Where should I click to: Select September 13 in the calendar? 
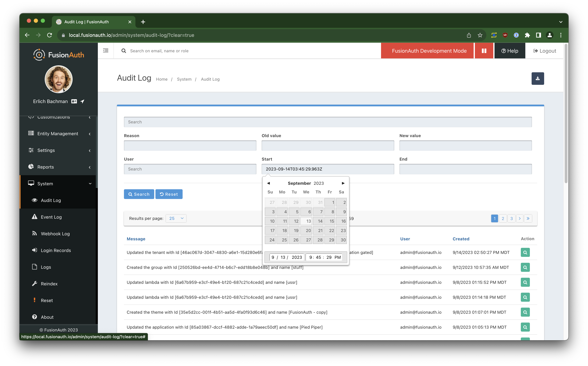point(306,221)
